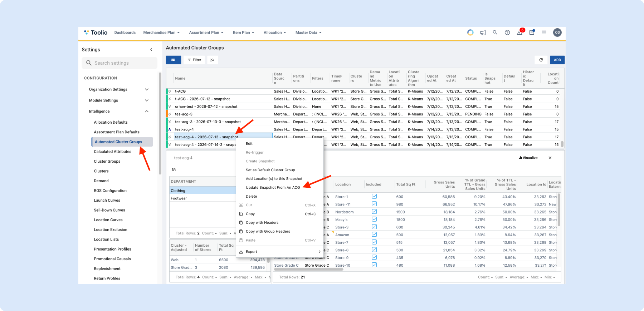Refresh the Automated Cluster Groups list

point(541,60)
